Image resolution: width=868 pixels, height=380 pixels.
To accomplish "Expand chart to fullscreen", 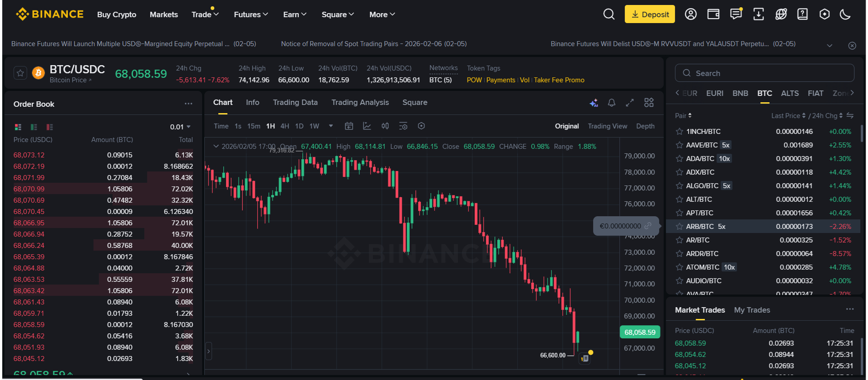I will tap(629, 103).
